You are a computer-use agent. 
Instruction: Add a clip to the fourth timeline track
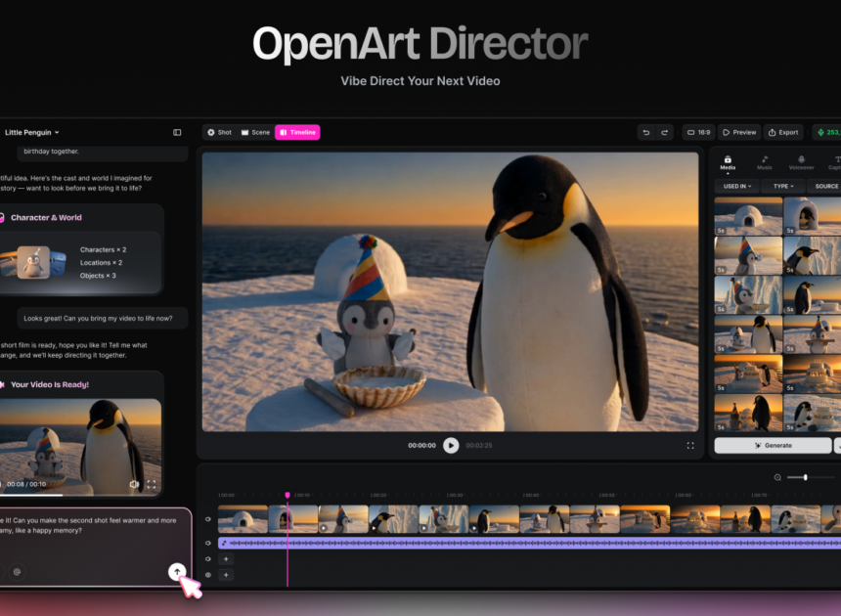[x=226, y=575]
